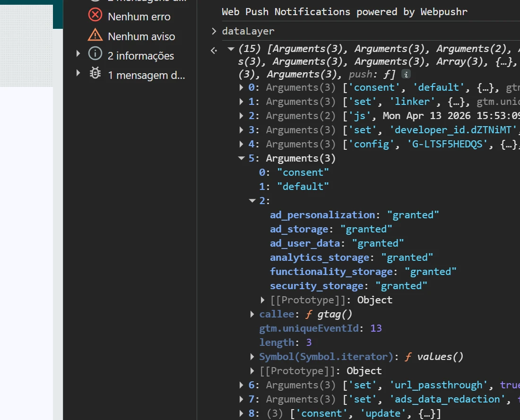Expand the 1 mensagem debug group

(78, 74)
